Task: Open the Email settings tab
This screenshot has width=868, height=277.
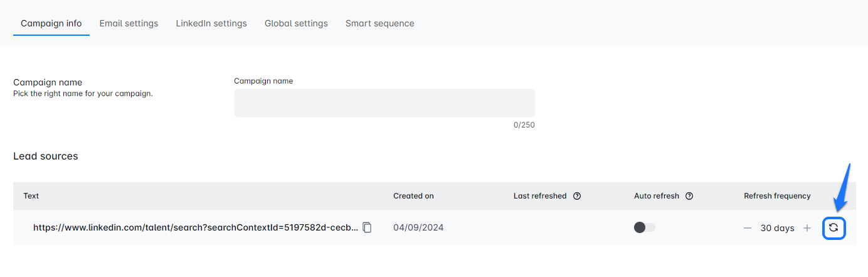Action: 129,23
